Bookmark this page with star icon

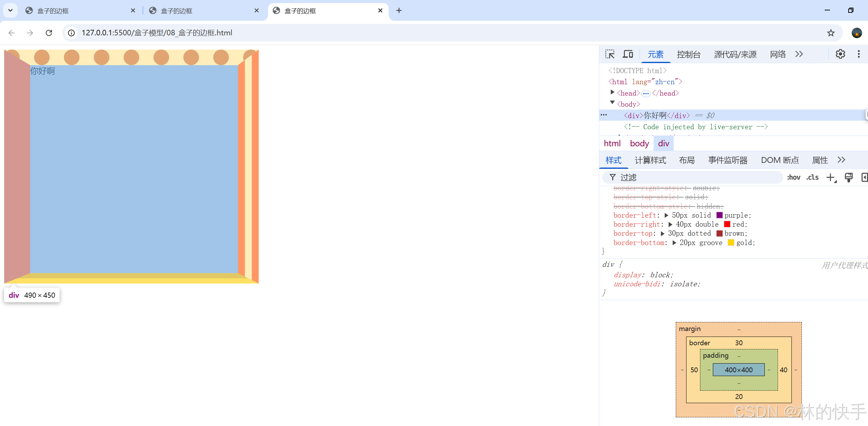(831, 33)
